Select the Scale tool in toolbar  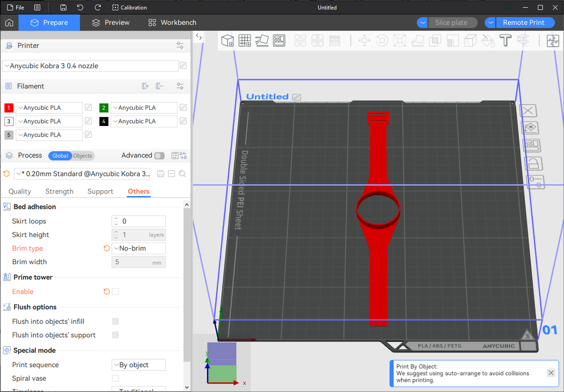(x=400, y=41)
